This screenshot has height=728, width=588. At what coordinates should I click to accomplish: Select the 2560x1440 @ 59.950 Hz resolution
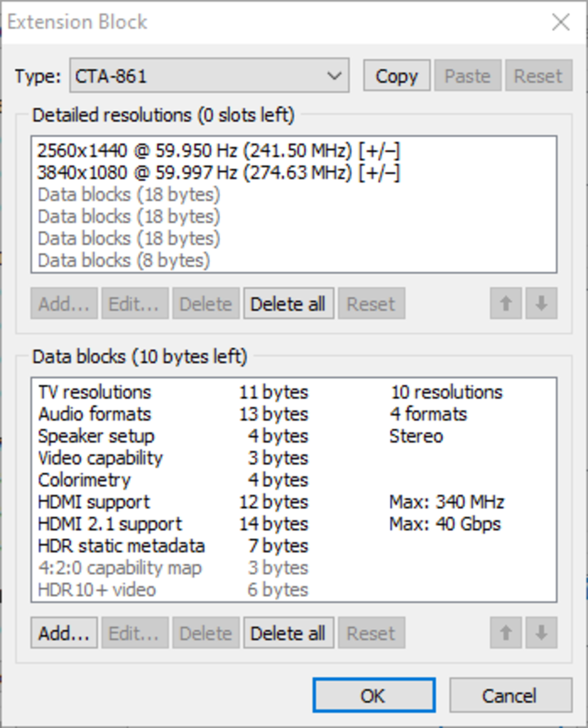pyautogui.click(x=218, y=151)
